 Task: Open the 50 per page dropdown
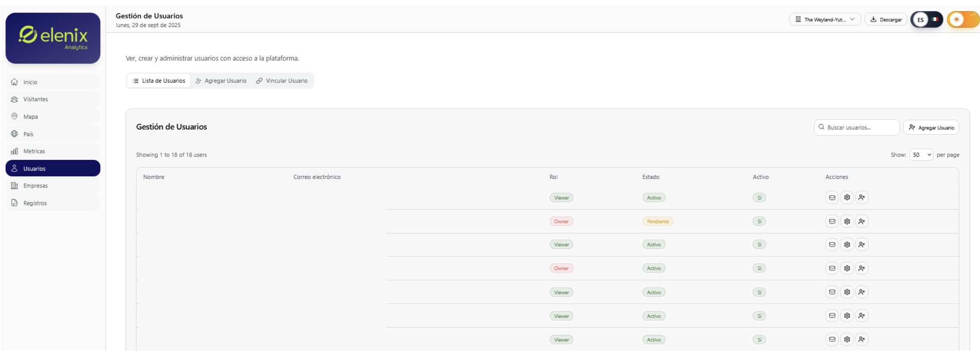pyautogui.click(x=921, y=155)
